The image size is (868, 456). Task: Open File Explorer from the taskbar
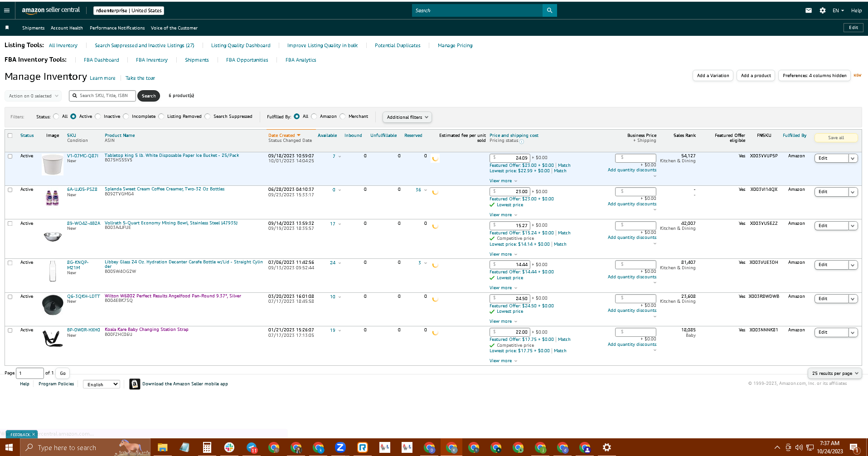pyautogui.click(x=162, y=447)
